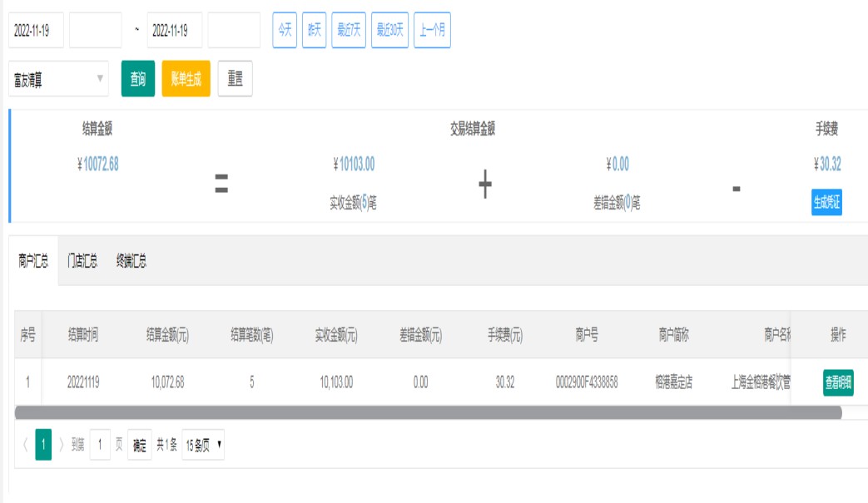868x503 pixels.
Task: Choose the 今天 quick date filter
Action: [x=285, y=30]
